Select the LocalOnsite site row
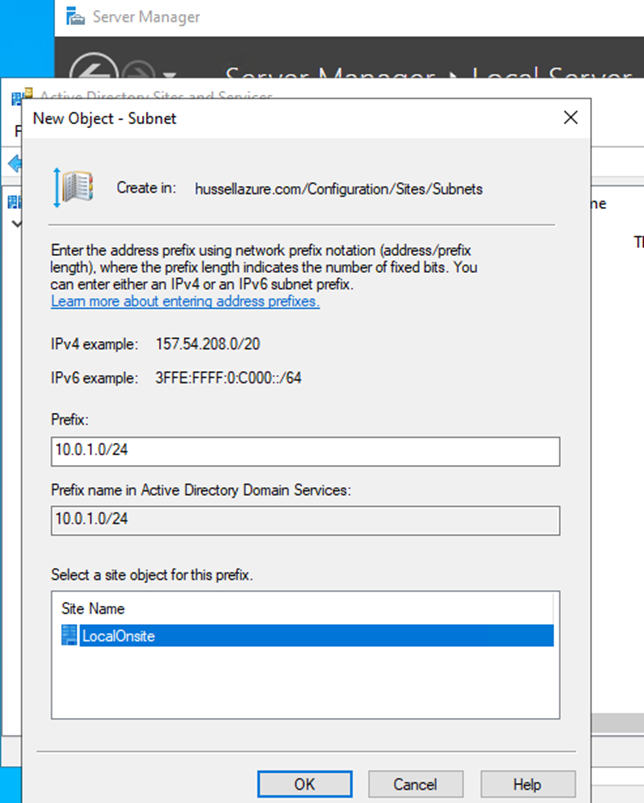 coord(307,636)
